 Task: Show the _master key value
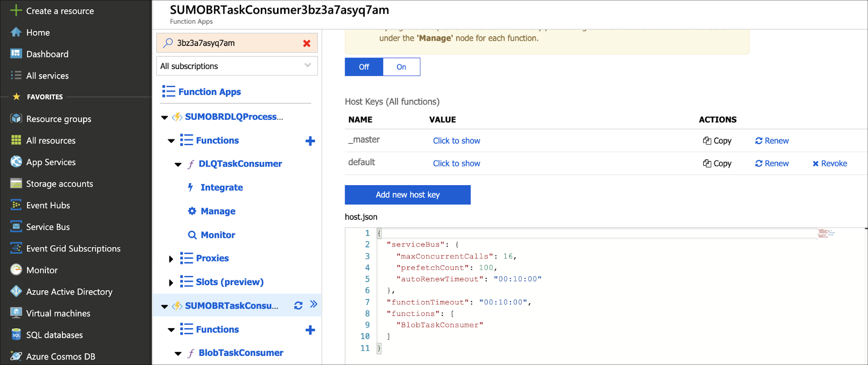click(456, 141)
